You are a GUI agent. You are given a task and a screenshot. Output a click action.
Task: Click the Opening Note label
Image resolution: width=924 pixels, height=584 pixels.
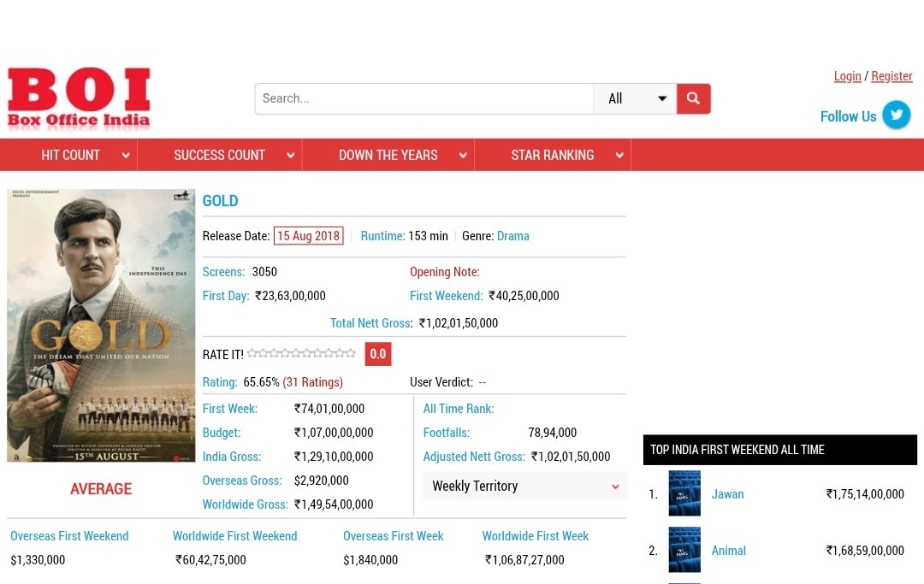pyautogui.click(x=444, y=272)
